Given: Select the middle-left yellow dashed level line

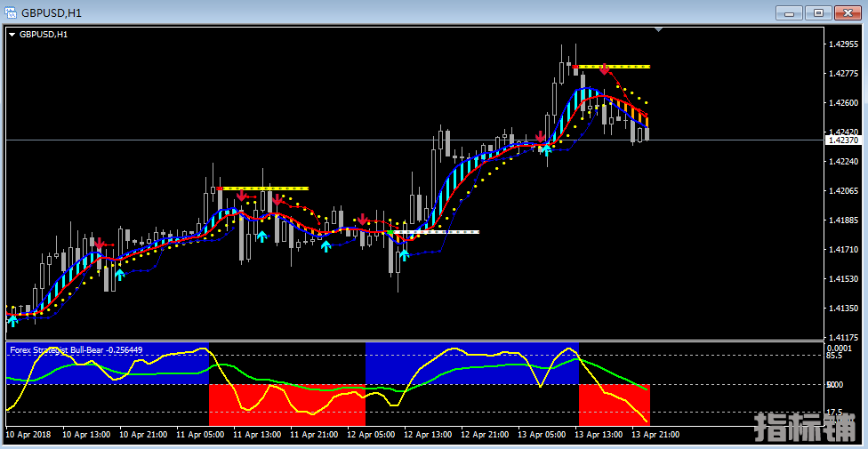Looking at the screenshot, I should tap(265, 188).
